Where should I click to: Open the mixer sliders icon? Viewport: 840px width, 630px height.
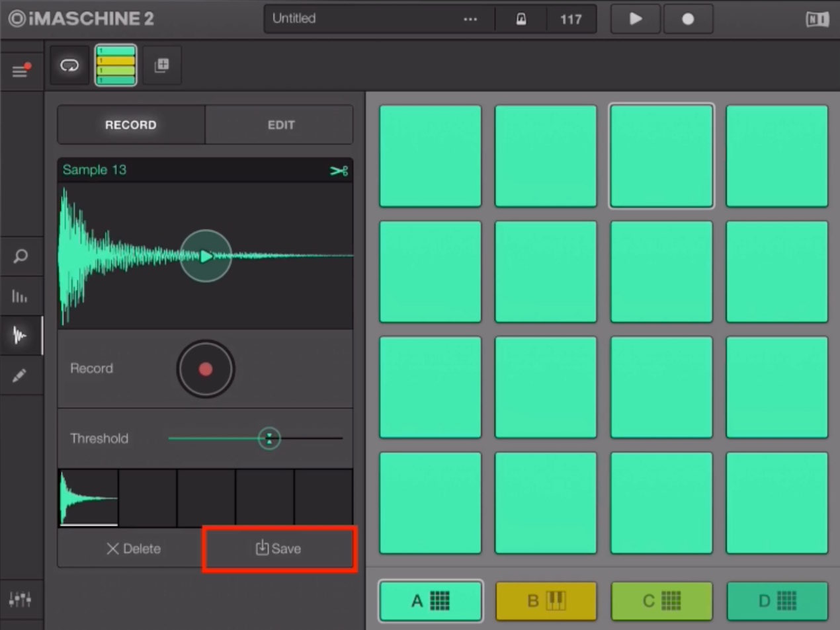20,600
